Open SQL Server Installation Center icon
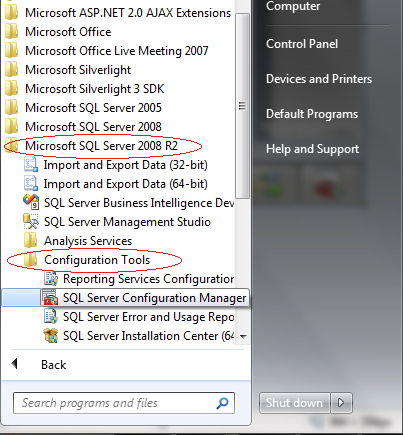 (x=50, y=336)
